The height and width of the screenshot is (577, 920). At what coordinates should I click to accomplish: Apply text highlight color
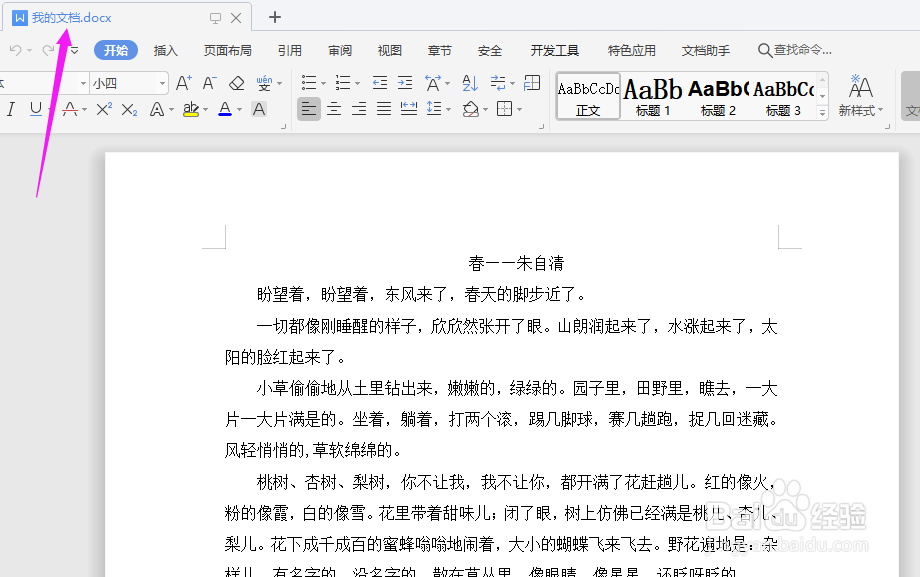click(192, 109)
